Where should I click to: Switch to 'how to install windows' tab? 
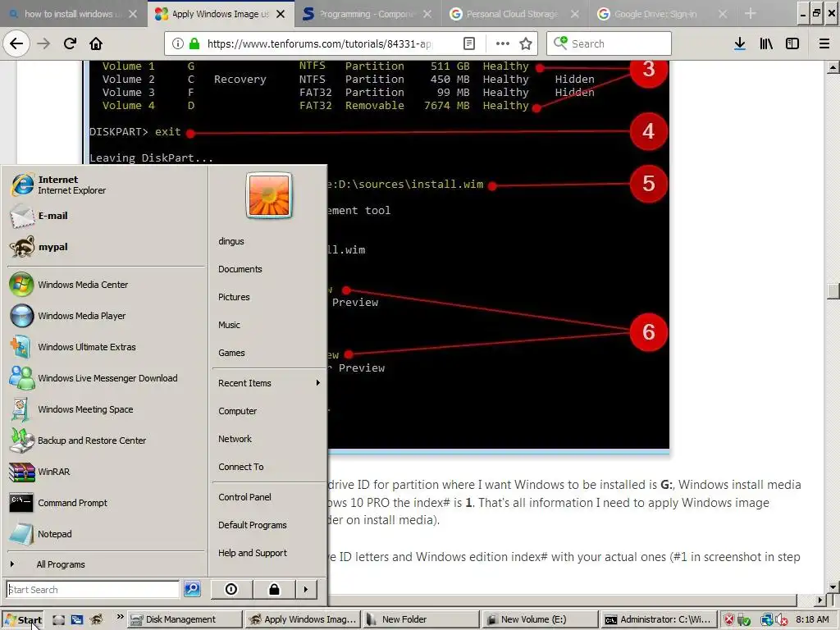[x=72, y=14]
